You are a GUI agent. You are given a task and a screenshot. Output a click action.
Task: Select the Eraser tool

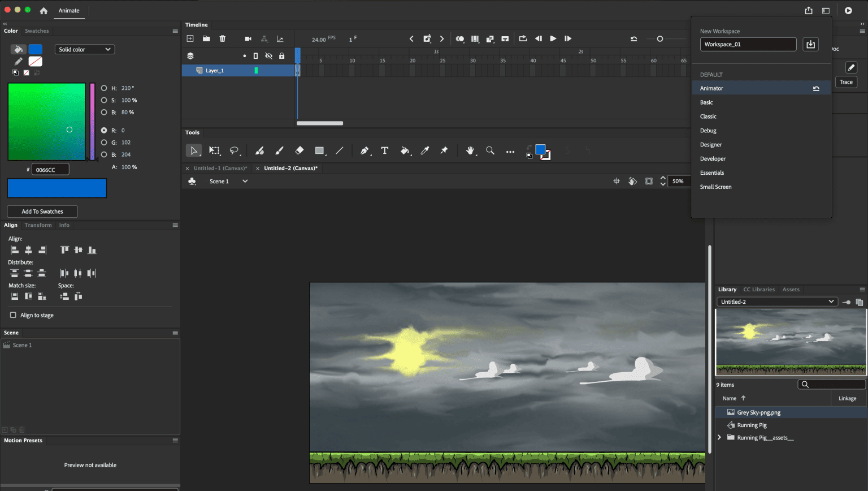point(299,150)
